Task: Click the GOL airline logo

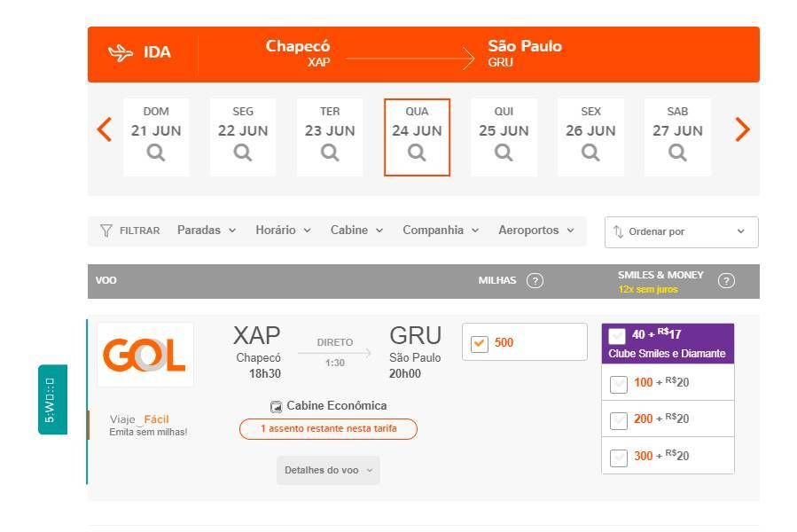Action: pos(145,355)
